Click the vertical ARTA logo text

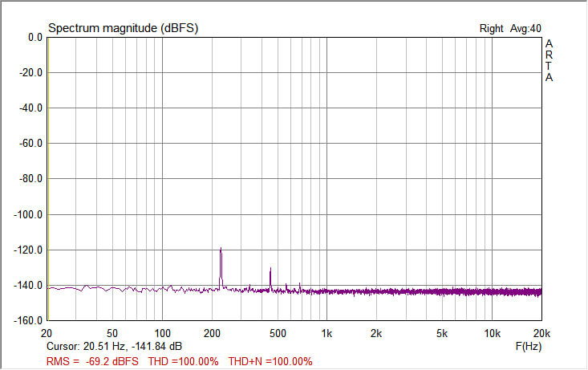point(549,60)
